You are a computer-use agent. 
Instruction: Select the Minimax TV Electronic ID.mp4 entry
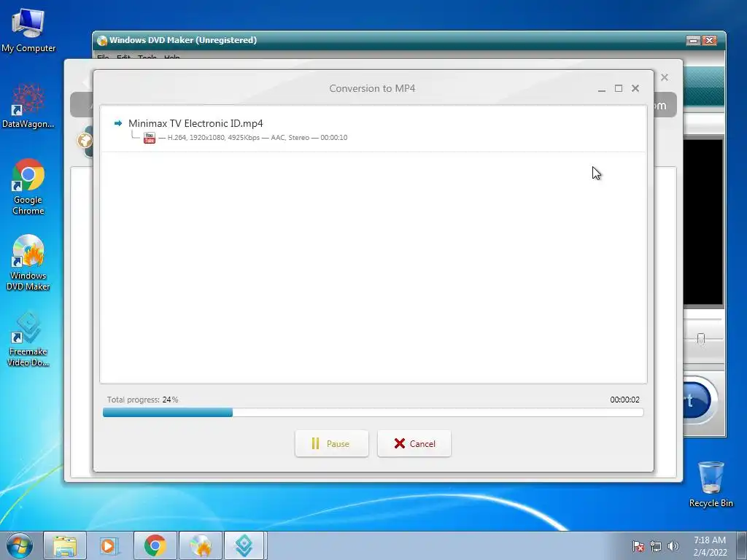coord(373,130)
